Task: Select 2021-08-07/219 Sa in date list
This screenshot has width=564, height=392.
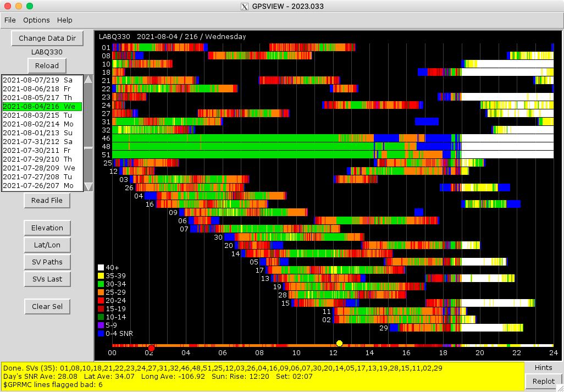Action: point(42,80)
